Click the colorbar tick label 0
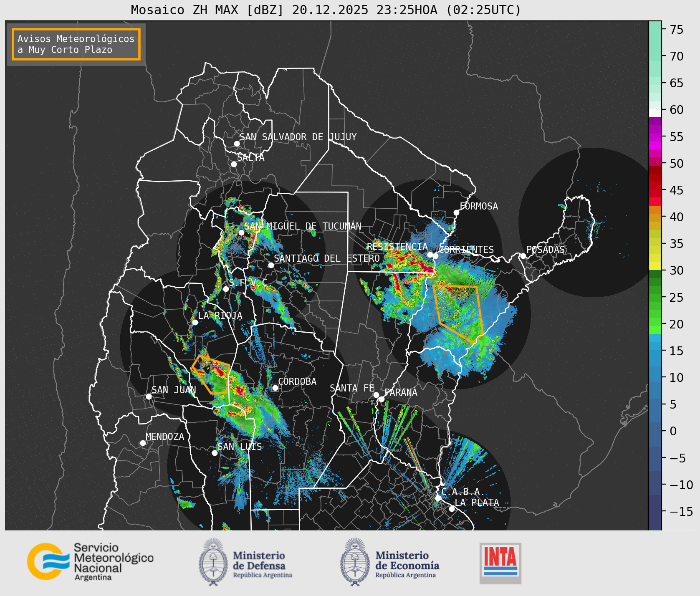This screenshot has height=596, width=700. (x=673, y=431)
